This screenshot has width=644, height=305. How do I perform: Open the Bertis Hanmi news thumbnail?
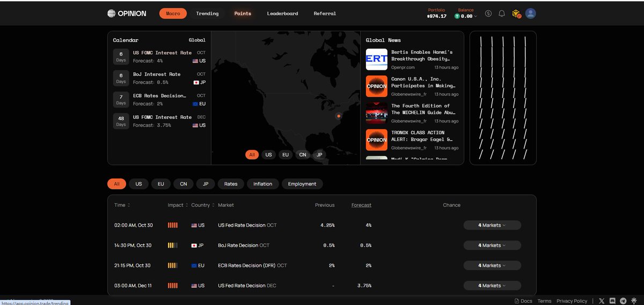point(376,59)
